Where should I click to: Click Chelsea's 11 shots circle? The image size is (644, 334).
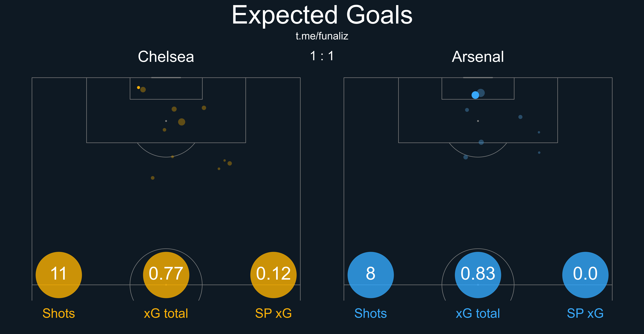point(59,275)
